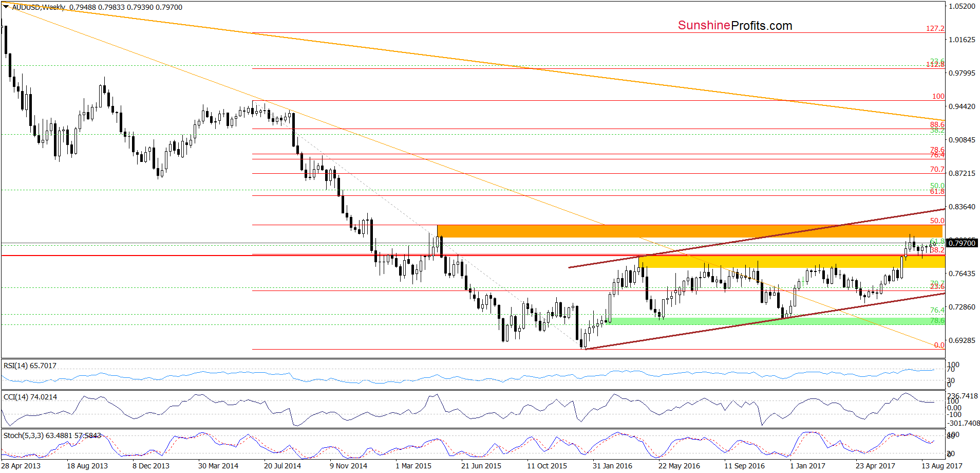Image resolution: width=980 pixels, height=473 pixels.
Task: Click the 70.7 Fibonacci level label
Action: [937, 169]
